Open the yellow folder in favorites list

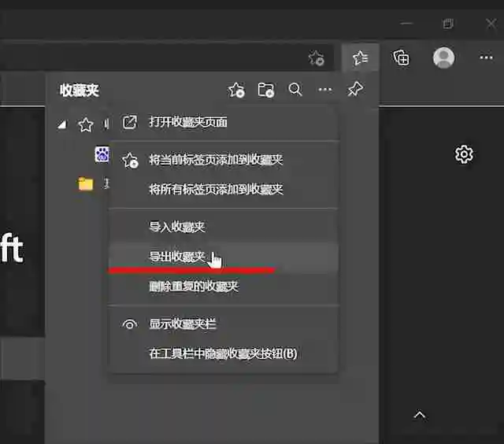pyautogui.click(x=86, y=183)
